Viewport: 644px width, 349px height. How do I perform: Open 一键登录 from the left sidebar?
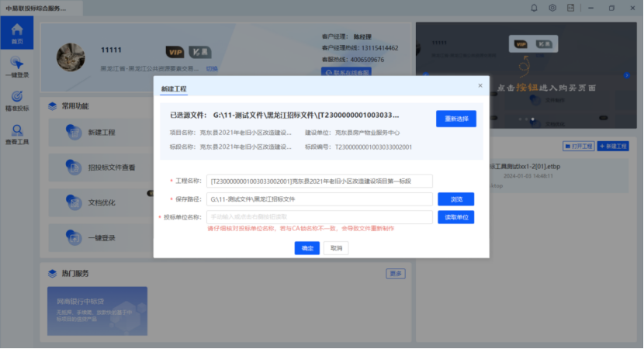pyautogui.click(x=16, y=67)
